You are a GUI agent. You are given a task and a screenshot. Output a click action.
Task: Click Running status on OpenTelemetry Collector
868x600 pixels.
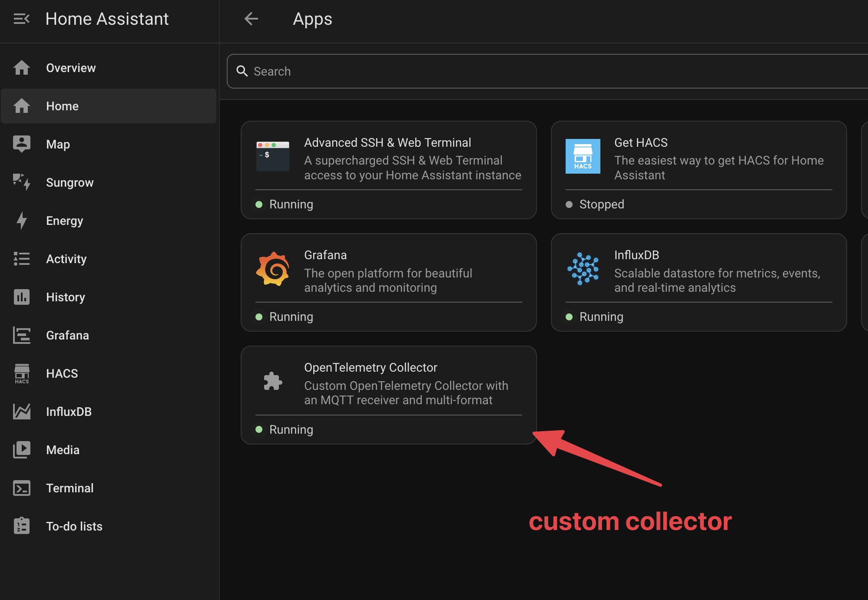(x=291, y=429)
